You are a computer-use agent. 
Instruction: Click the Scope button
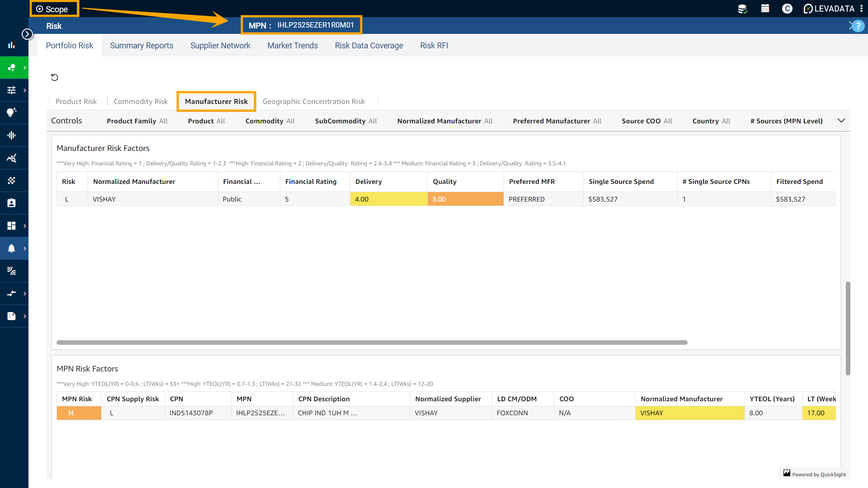(x=53, y=9)
